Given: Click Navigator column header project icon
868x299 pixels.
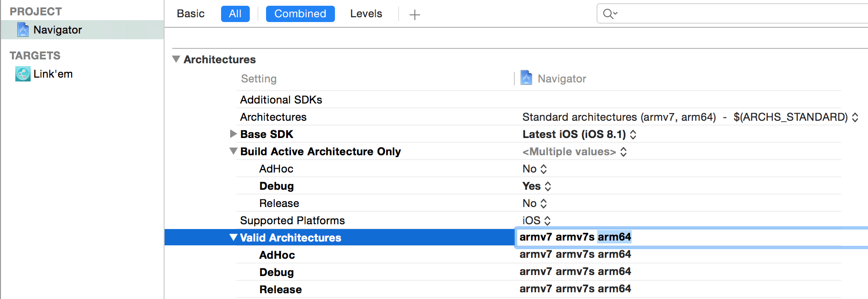Looking at the screenshot, I should [x=526, y=78].
